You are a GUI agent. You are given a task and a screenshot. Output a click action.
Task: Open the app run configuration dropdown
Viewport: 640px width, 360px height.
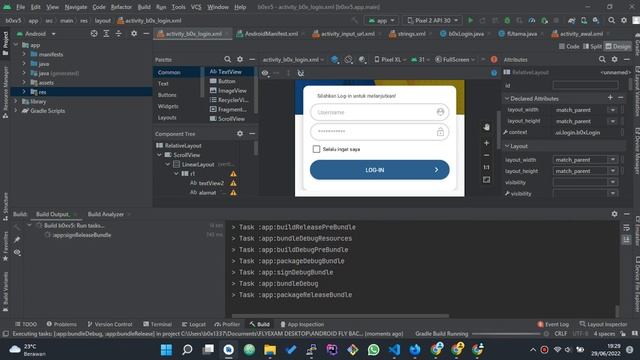coord(381,20)
